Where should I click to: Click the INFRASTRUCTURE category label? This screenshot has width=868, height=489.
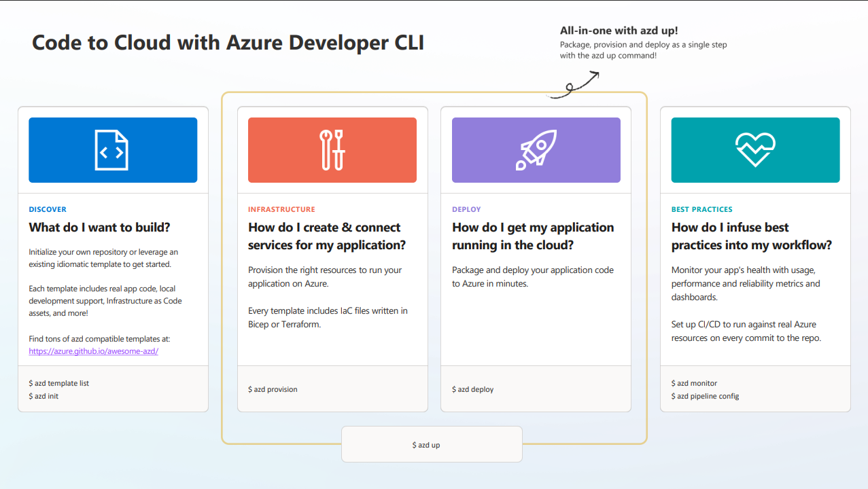281,209
